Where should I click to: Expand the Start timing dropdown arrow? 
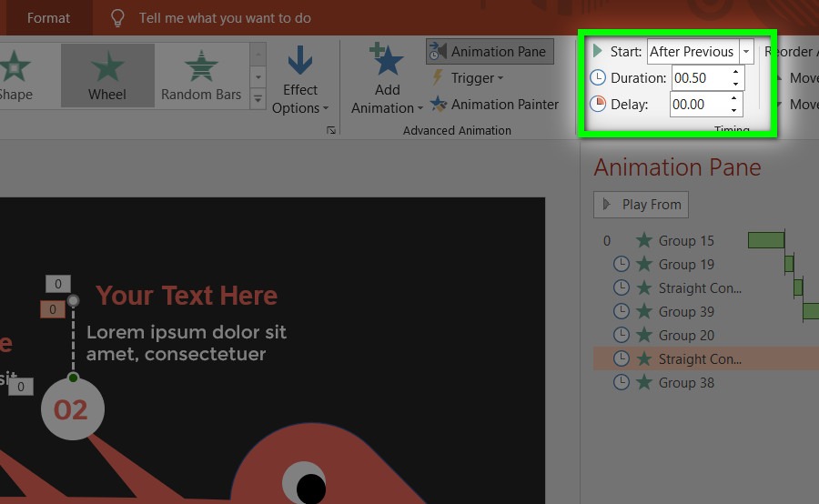pos(747,52)
